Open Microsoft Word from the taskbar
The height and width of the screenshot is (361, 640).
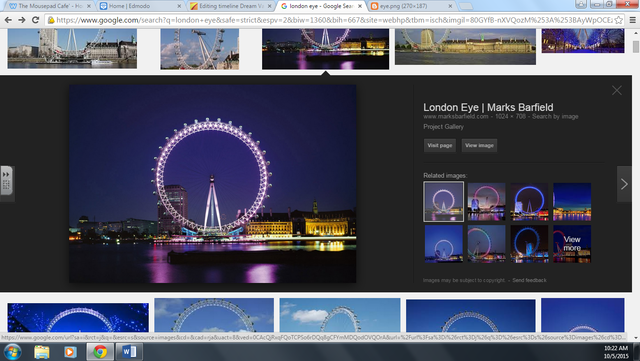(129, 352)
